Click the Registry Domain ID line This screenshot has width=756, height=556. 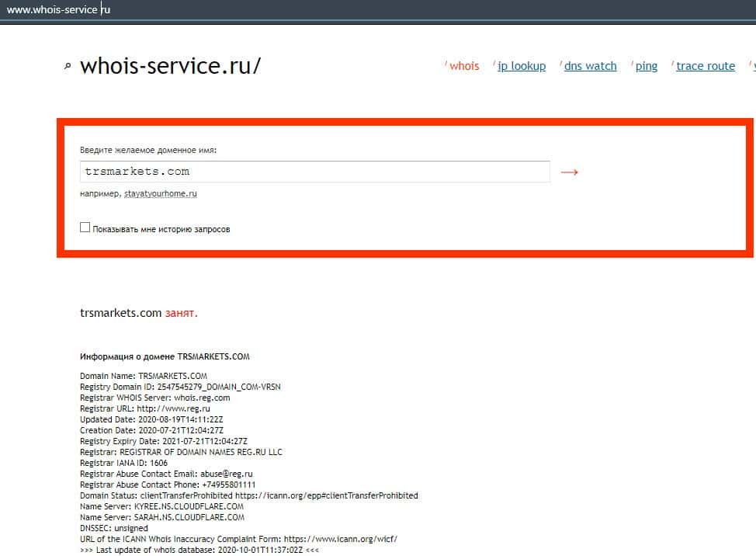point(180,387)
